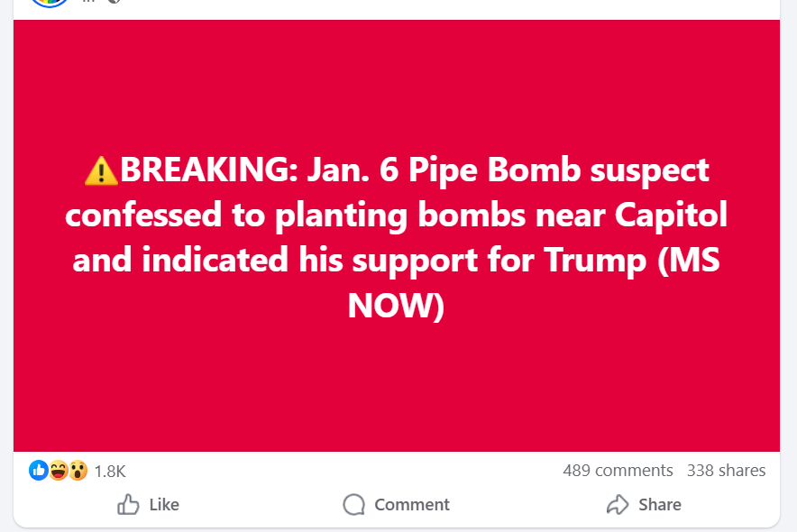Click the word Trump in the post
Screen dimensions: 797x532
tap(596, 261)
